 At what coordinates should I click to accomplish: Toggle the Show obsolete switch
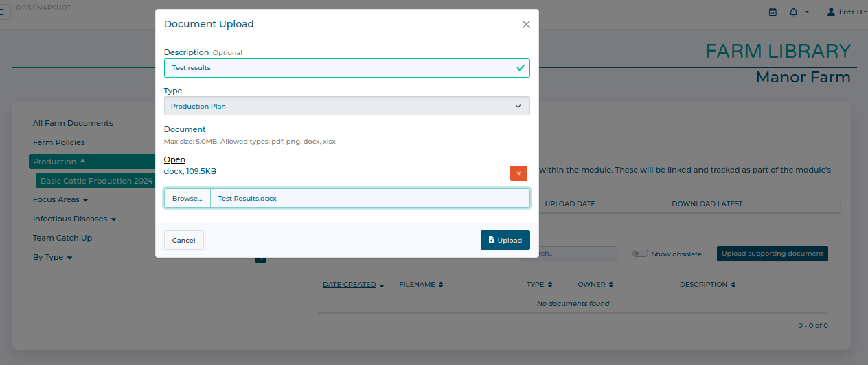coord(640,254)
